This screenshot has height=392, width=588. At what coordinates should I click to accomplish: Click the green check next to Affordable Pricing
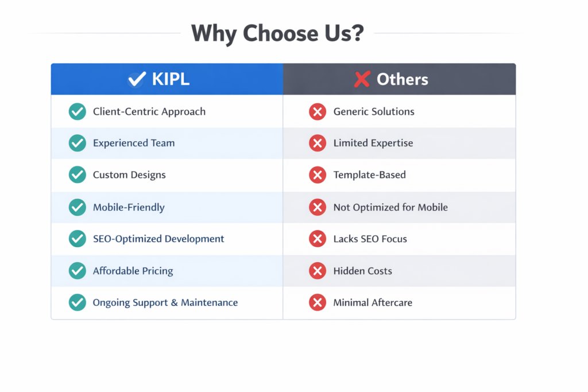click(x=77, y=271)
